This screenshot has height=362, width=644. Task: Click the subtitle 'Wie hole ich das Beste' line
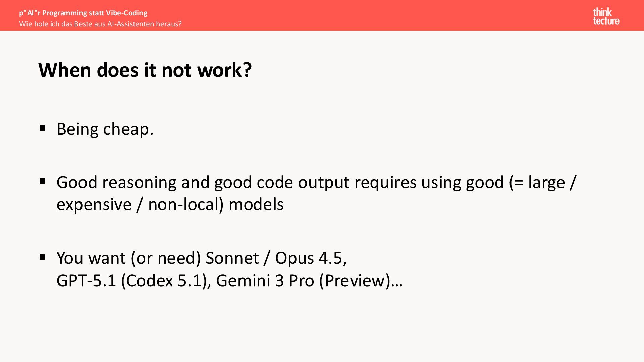coord(100,24)
